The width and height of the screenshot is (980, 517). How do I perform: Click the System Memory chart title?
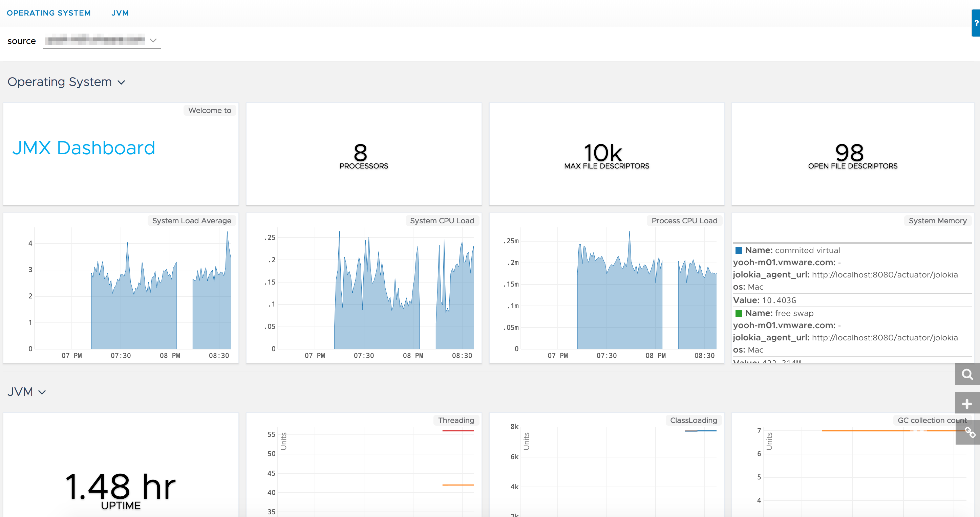(937, 221)
